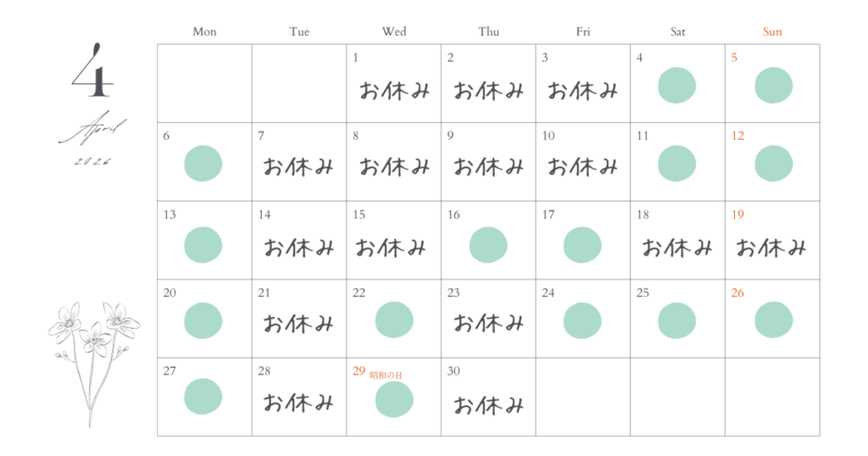
Task: Click the green circle on April 4
Action: (x=676, y=86)
